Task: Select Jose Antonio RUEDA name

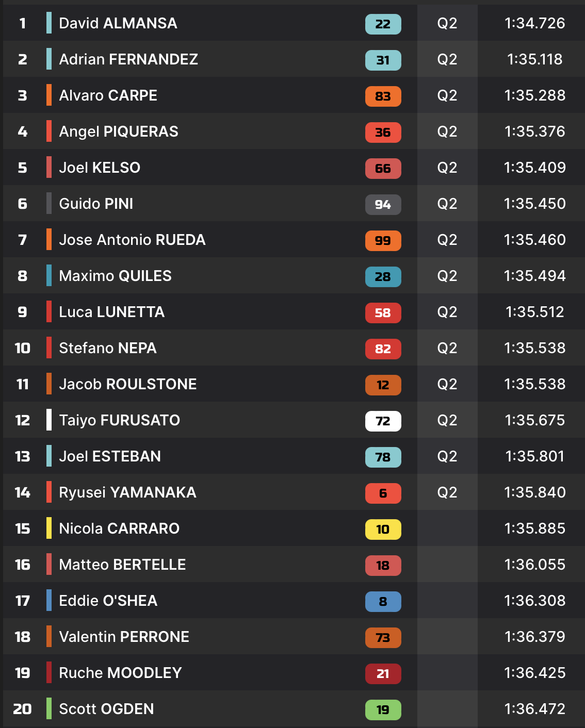Action: tap(132, 240)
